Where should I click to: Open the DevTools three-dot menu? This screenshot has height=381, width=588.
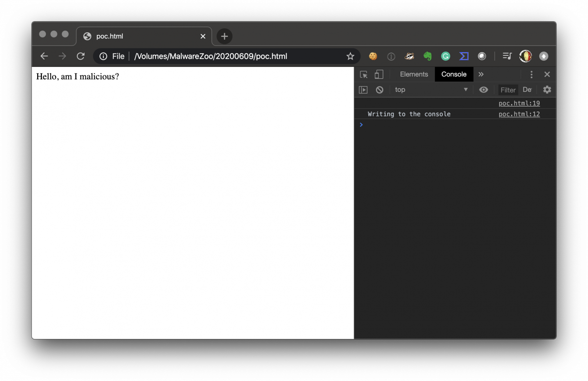tap(531, 75)
